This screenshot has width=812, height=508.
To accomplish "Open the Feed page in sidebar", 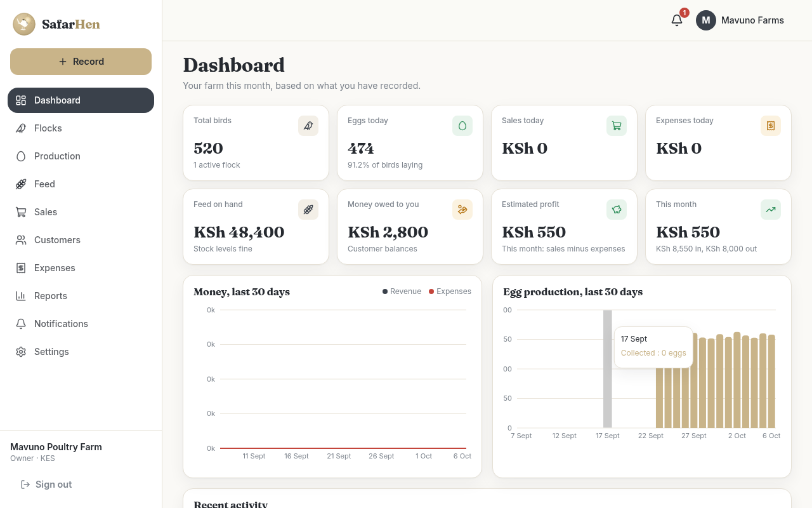I will [x=81, y=184].
